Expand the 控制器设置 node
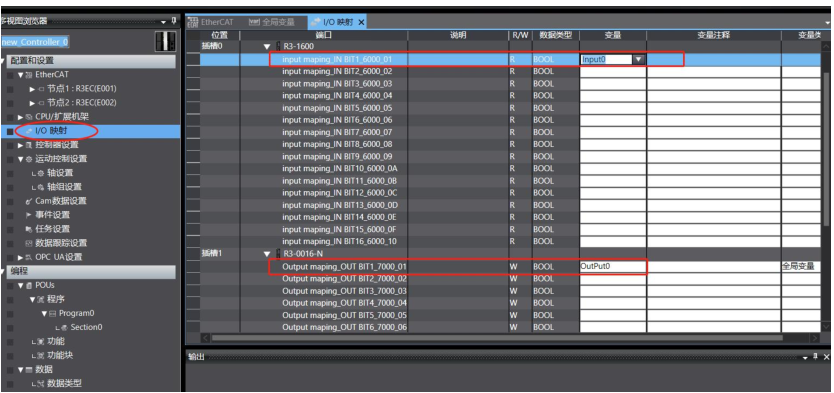 (20, 145)
